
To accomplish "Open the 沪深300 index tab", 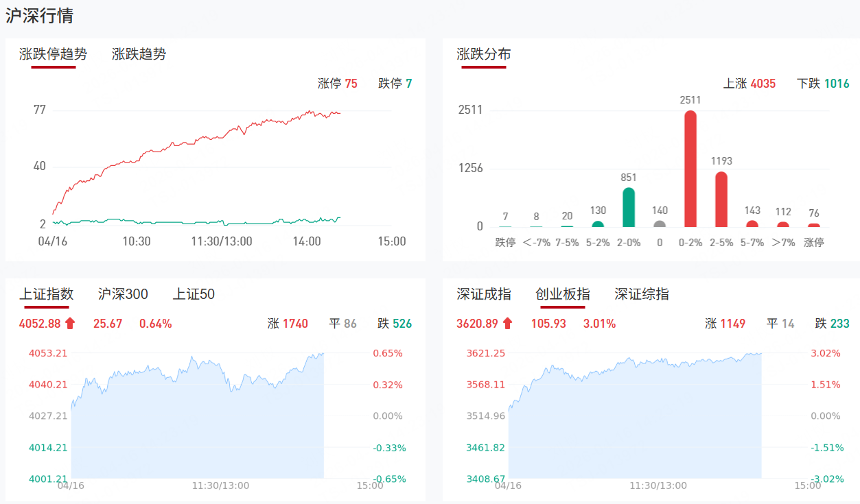I will click(x=123, y=294).
